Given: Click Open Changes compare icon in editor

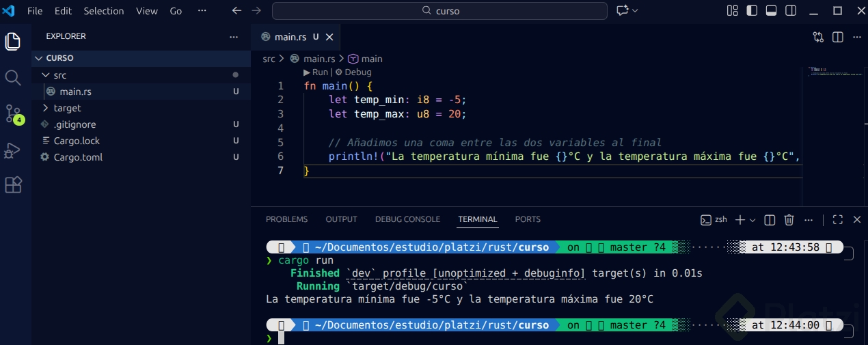Looking at the screenshot, I should pos(818,37).
